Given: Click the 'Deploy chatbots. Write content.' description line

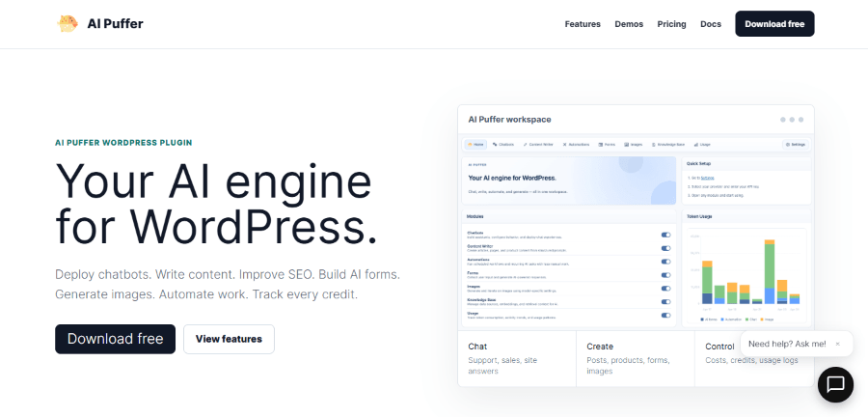Looking at the screenshot, I should click(x=228, y=275).
